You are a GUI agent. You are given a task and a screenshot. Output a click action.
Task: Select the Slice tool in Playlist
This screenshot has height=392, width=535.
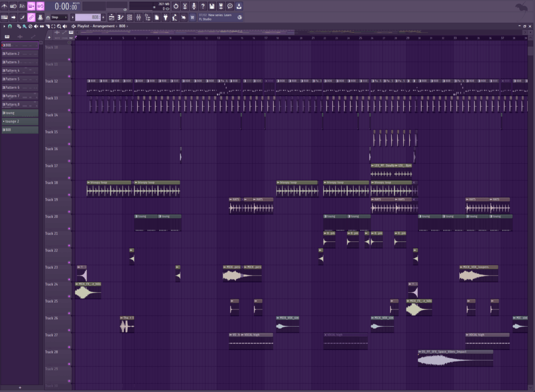point(48,26)
